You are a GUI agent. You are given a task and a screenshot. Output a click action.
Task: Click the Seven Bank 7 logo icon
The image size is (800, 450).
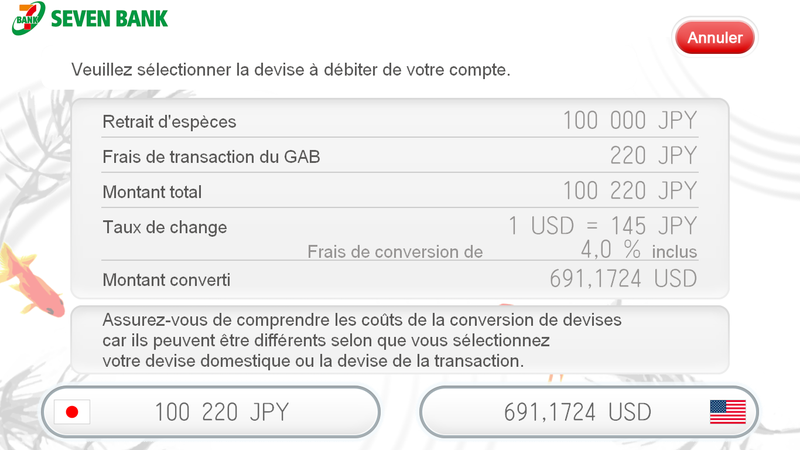point(29,18)
